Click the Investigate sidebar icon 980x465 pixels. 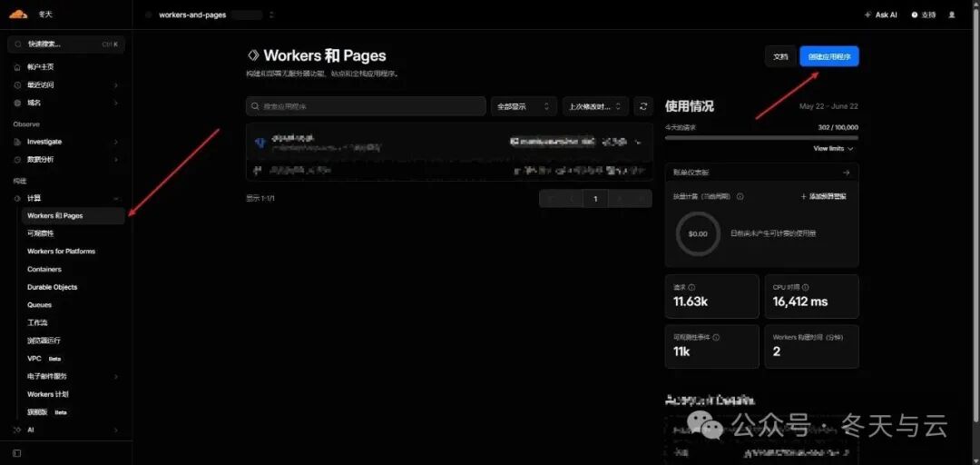coord(17,142)
